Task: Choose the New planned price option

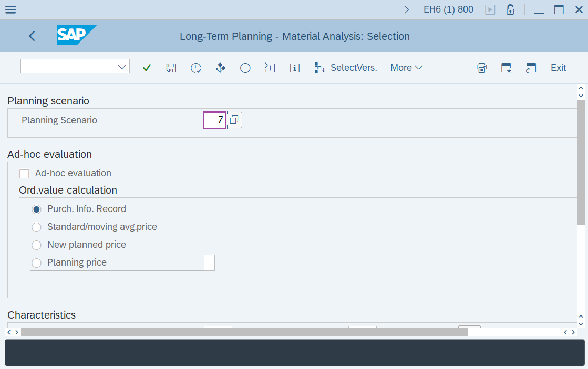Action: pyautogui.click(x=36, y=245)
